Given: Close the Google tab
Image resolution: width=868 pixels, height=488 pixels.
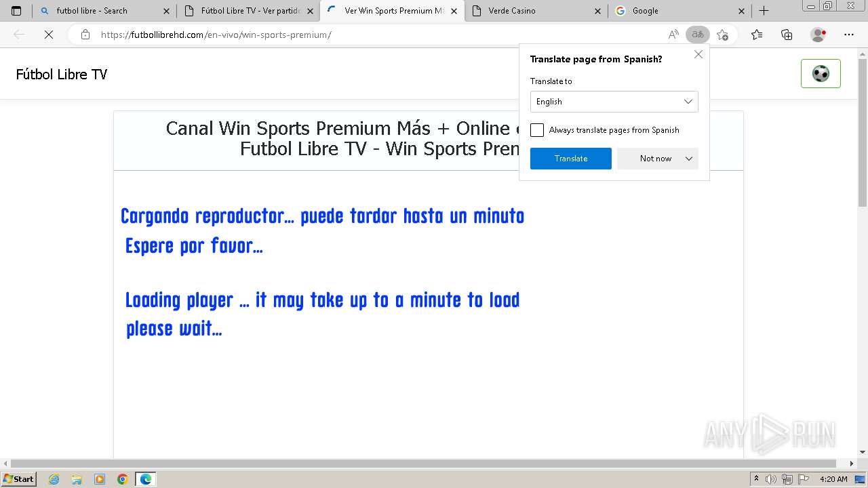Looking at the screenshot, I should coord(741,11).
